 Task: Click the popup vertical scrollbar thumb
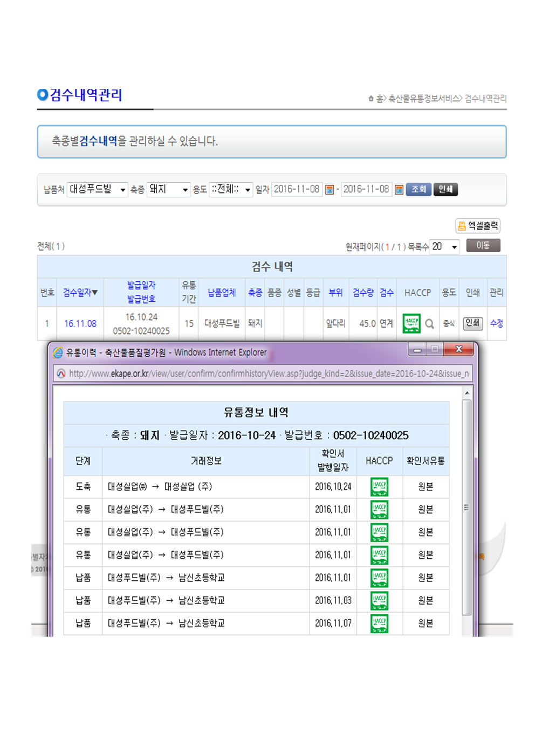(x=467, y=507)
